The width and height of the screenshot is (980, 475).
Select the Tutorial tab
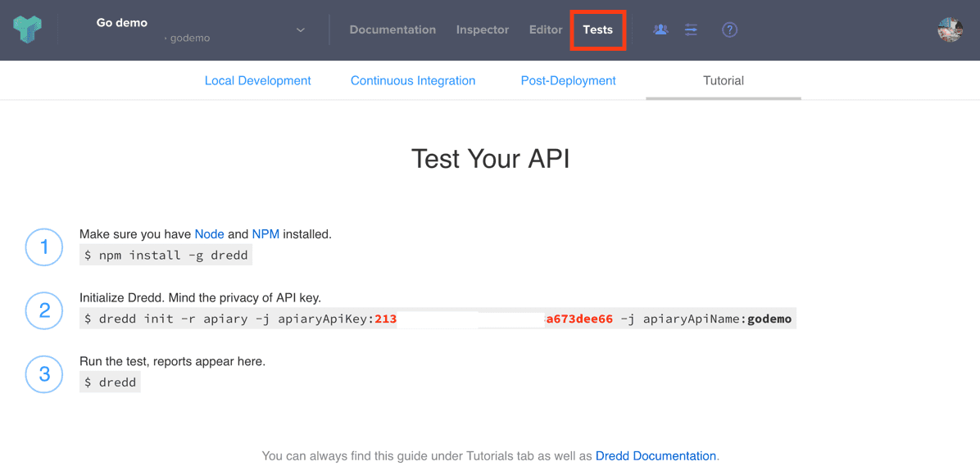tap(723, 80)
